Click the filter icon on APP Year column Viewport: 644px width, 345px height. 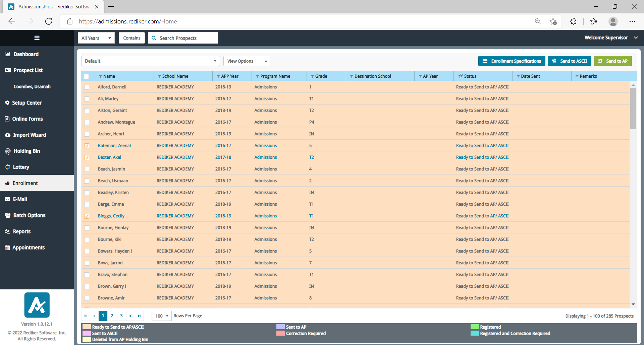pyautogui.click(x=218, y=76)
